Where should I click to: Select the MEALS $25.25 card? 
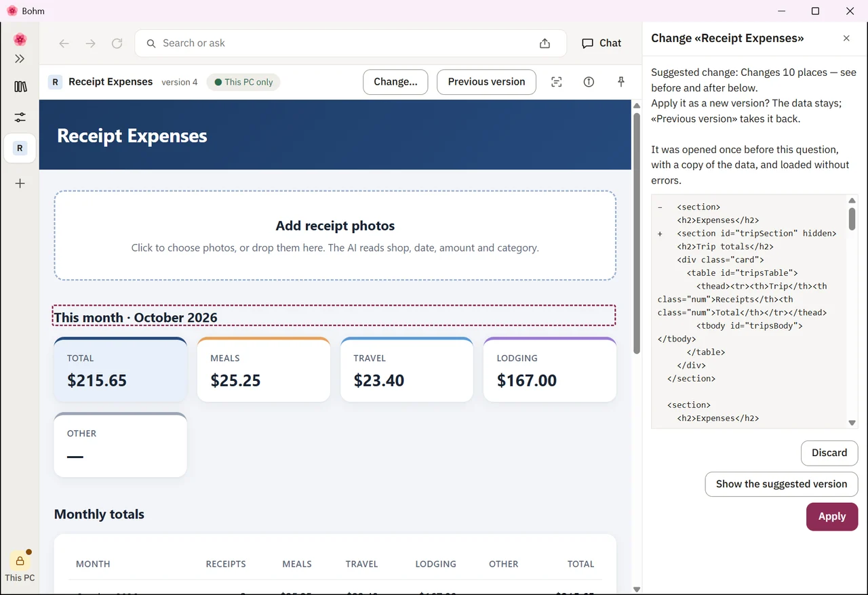[x=264, y=369]
